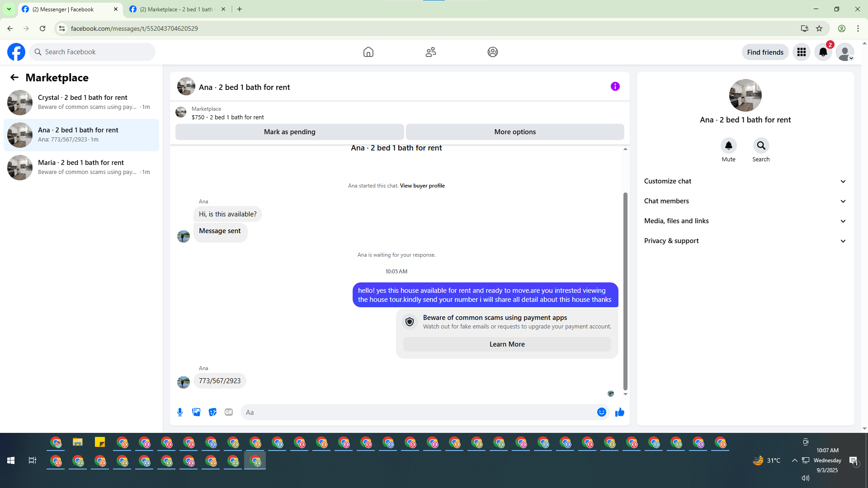The height and width of the screenshot is (488, 868).
Task: Click Mark as pending button
Action: [x=290, y=132]
